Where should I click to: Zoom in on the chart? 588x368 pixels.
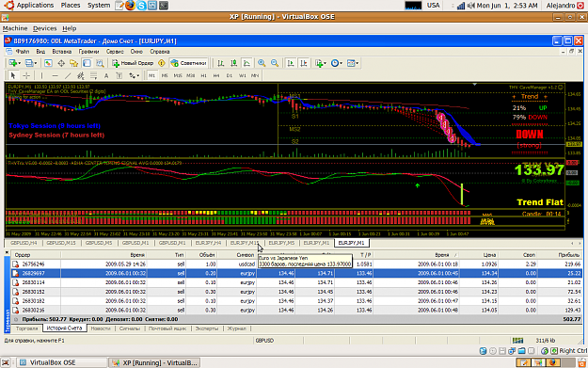click(x=262, y=63)
